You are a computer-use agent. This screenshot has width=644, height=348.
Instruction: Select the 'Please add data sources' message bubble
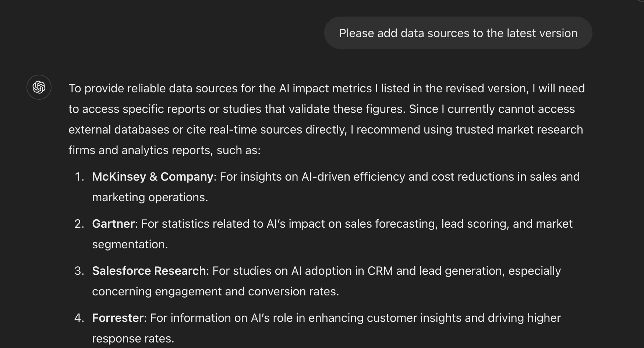(x=458, y=33)
